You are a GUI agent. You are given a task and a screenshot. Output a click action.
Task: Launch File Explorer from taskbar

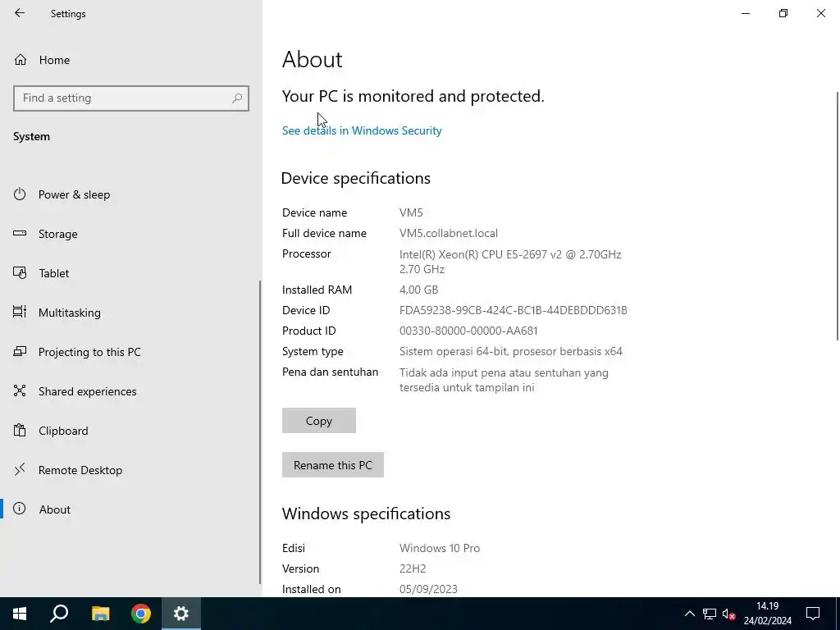click(100, 614)
